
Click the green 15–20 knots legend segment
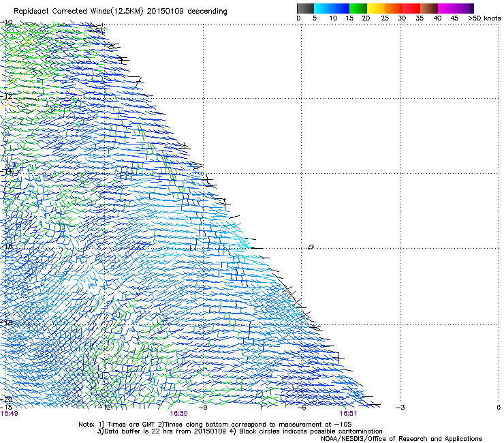(358, 8)
